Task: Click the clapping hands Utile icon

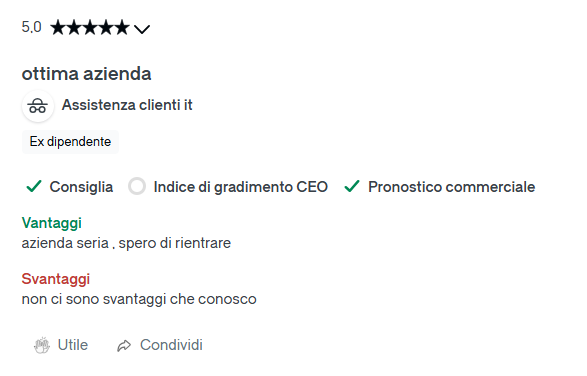Action: pyautogui.click(x=42, y=345)
